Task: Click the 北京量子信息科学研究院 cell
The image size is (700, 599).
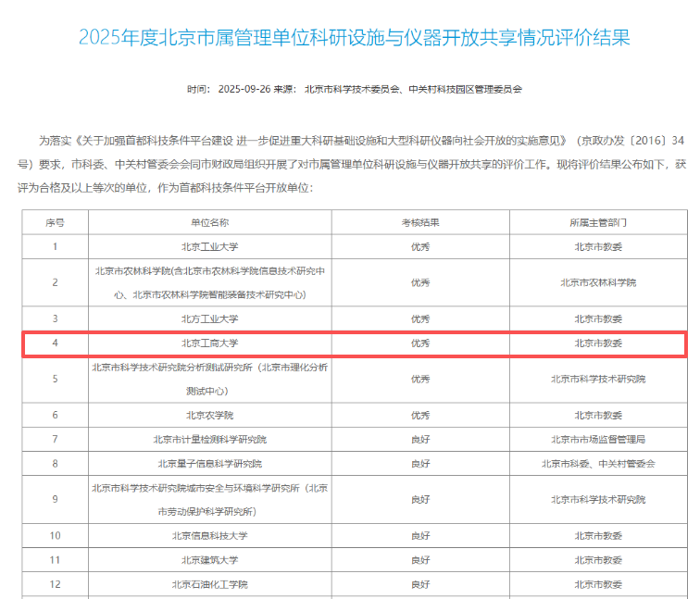Action: [x=209, y=463]
